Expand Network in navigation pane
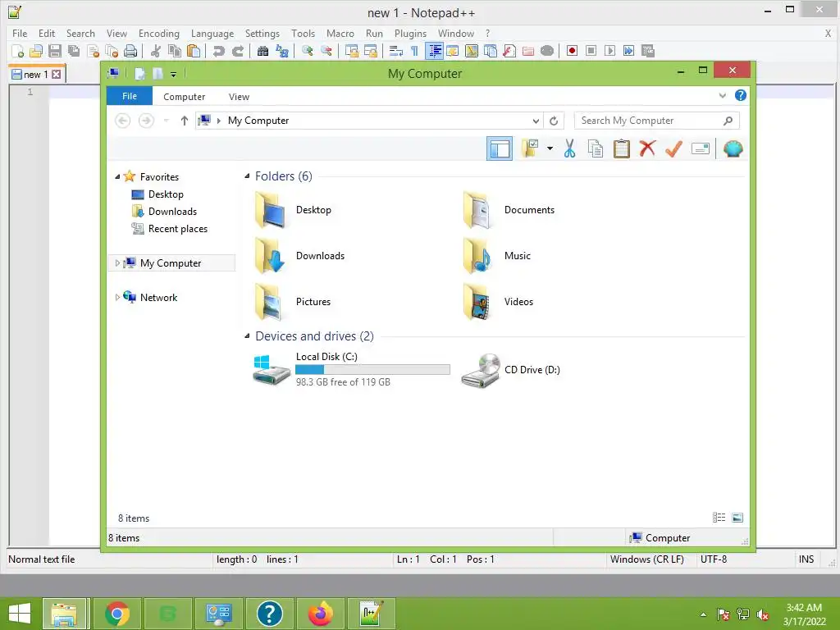Viewport: 840px width, 630px height. coord(116,297)
